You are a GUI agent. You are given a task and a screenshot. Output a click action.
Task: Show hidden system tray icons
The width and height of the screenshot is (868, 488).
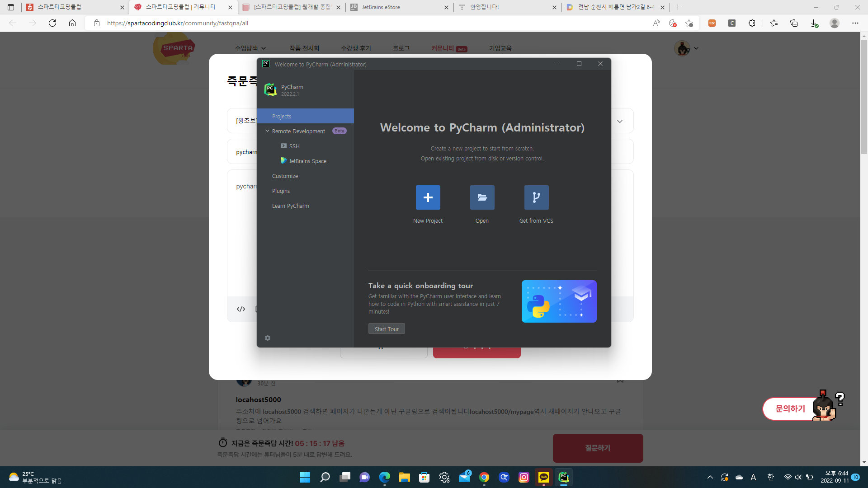pyautogui.click(x=710, y=477)
